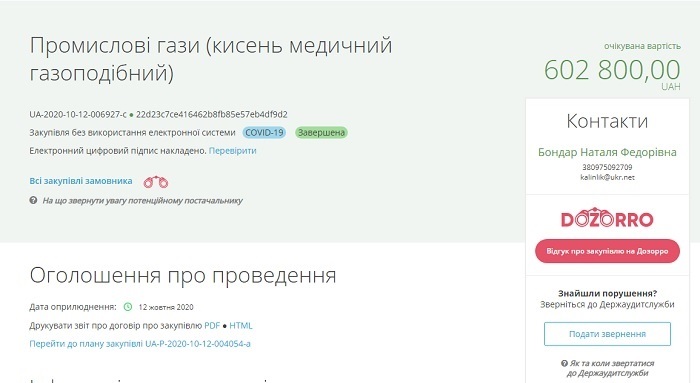The height and width of the screenshot is (383, 700).
Task: Click Відгук про закупівлю на Дозорро button
Action: (x=607, y=251)
